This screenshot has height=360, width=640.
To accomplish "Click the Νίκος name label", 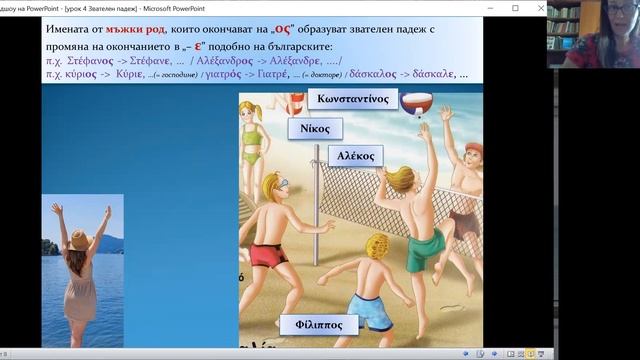I will pos(315,129).
